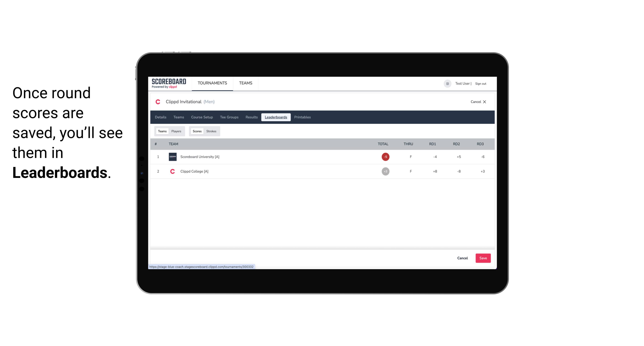This screenshot has height=346, width=644.
Task: Click the Test User profile icon
Action: click(x=448, y=83)
